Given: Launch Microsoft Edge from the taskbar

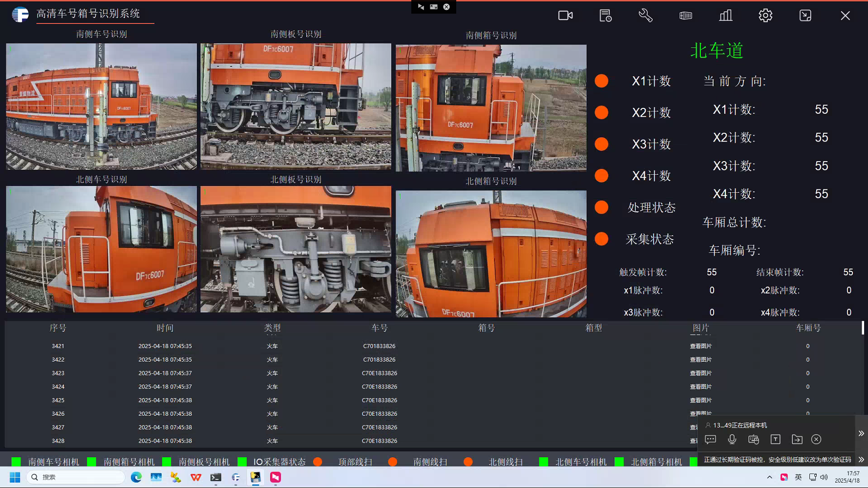Looking at the screenshot, I should 136,477.
